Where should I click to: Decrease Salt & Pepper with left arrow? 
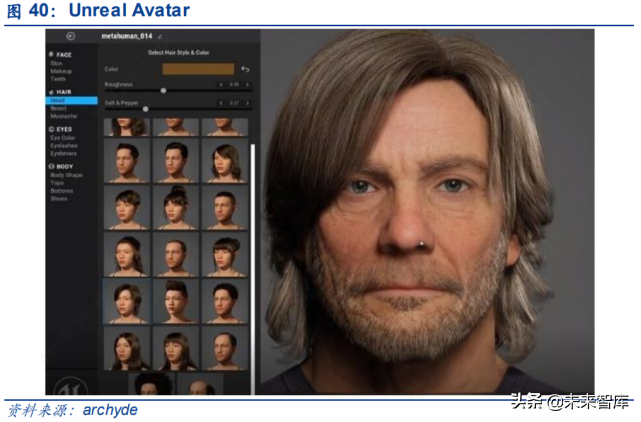221,102
